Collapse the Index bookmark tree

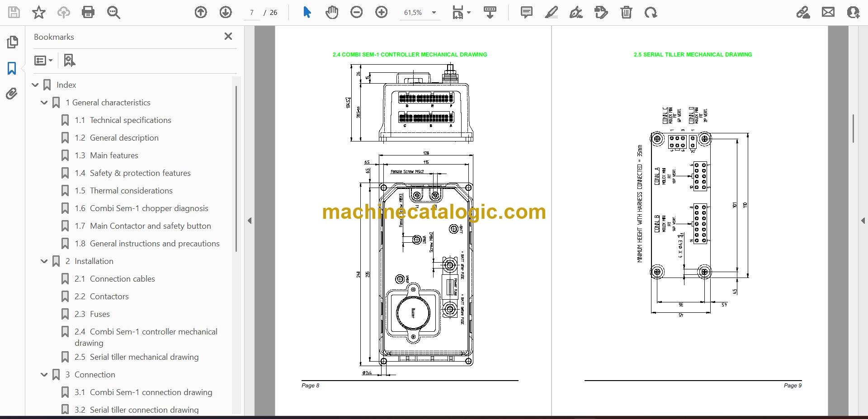[x=35, y=85]
